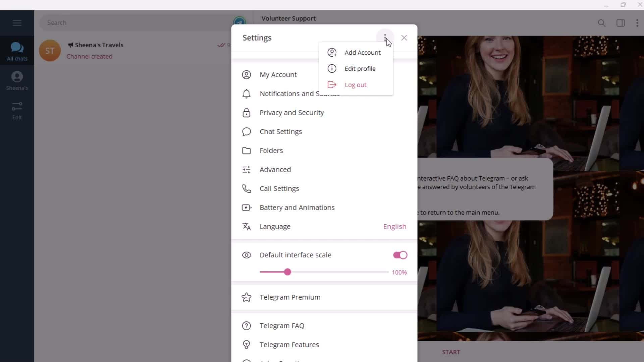
Task: Open Language settings icon
Action: coord(247,226)
